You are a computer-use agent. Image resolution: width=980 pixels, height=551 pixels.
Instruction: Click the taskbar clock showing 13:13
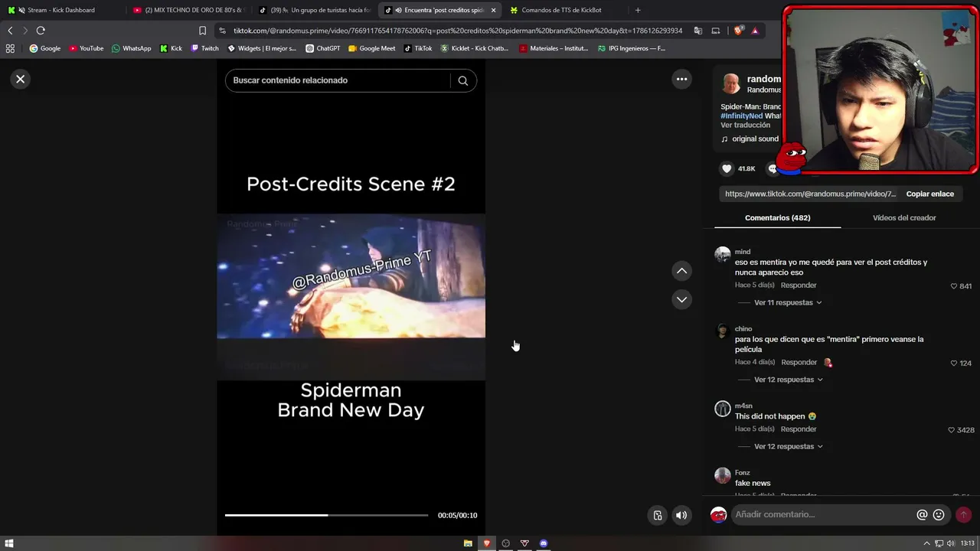968,543
